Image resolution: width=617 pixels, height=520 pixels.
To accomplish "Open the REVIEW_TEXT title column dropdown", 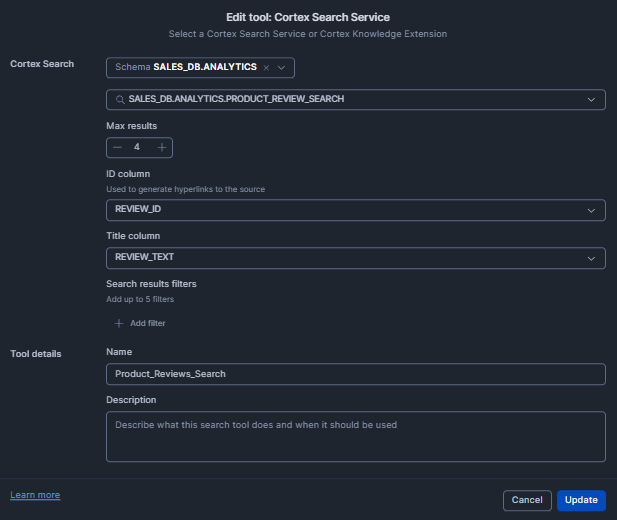I will coord(356,258).
